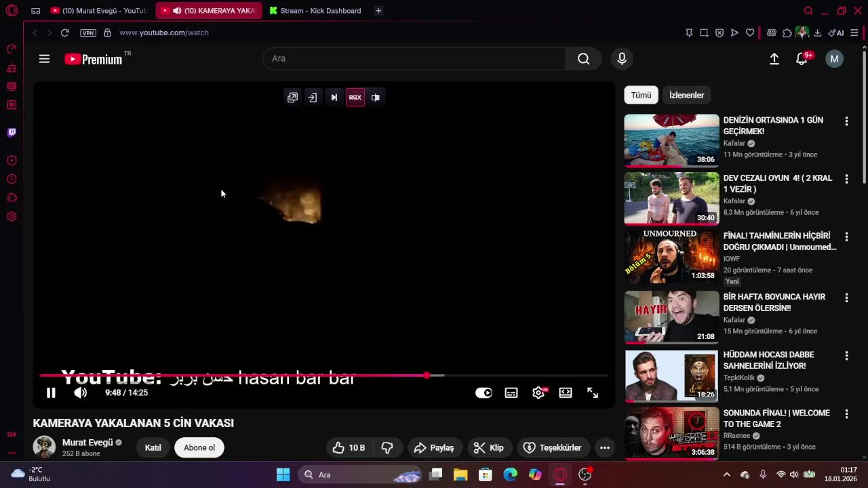Add page to bookmarks heart icon

(x=750, y=33)
